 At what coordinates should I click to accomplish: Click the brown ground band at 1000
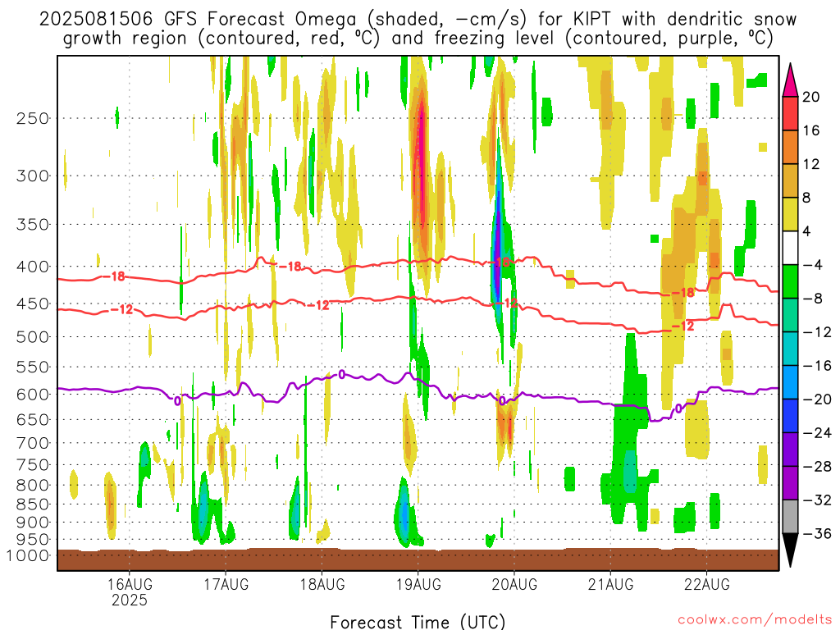(418, 559)
